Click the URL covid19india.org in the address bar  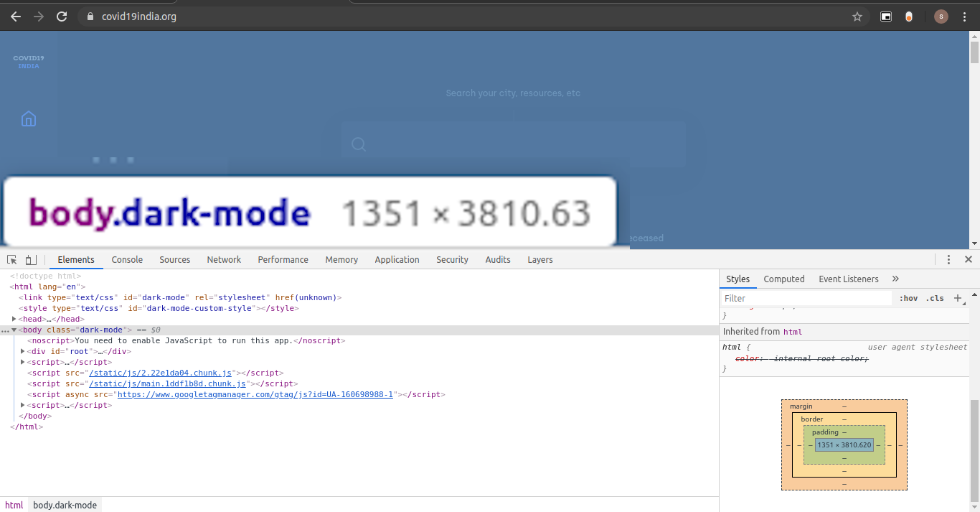[x=139, y=17]
